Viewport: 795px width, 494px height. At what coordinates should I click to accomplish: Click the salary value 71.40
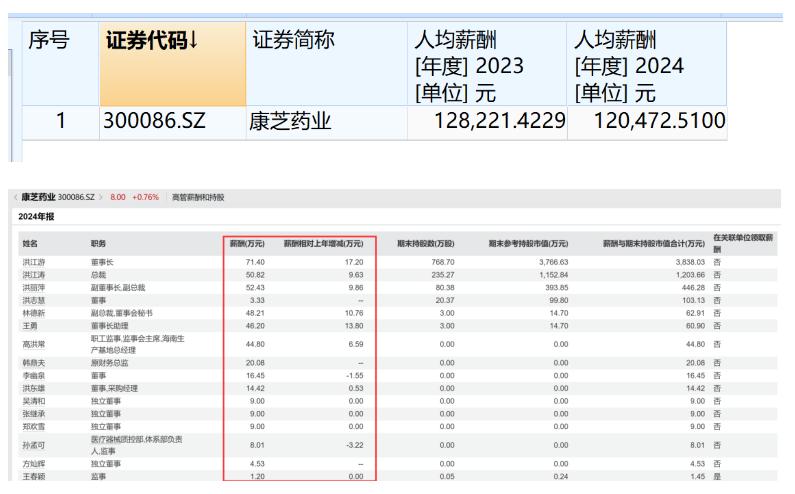coord(255,262)
